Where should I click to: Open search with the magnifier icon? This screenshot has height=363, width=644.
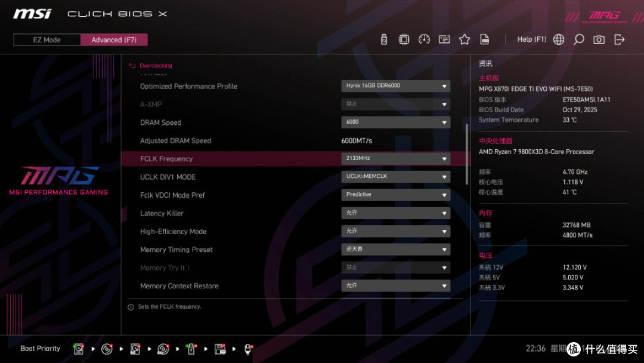coord(578,39)
